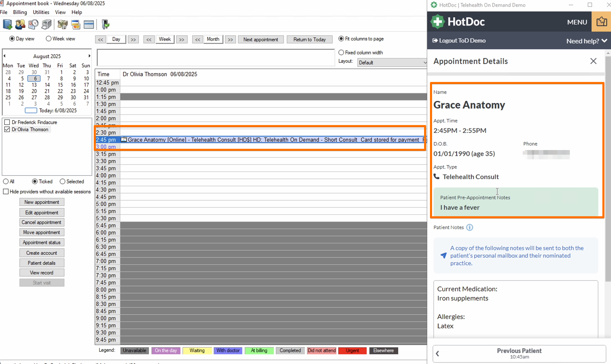The height and width of the screenshot is (364, 611).
Task: Go forward one week
Action: coord(182,40)
